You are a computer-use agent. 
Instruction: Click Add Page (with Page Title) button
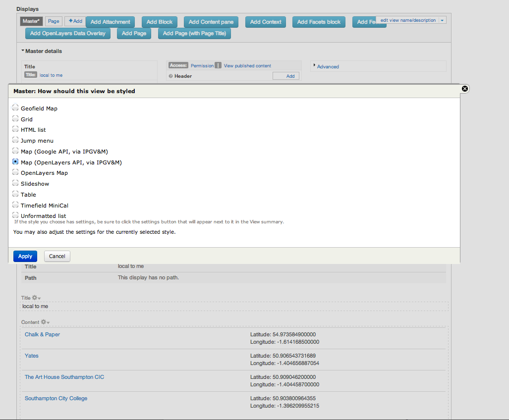click(x=194, y=33)
